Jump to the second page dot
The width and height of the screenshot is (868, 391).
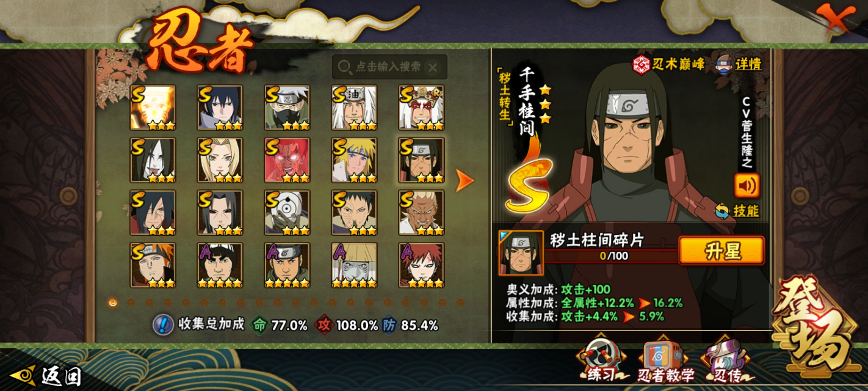pyautogui.click(x=131, y=302)
